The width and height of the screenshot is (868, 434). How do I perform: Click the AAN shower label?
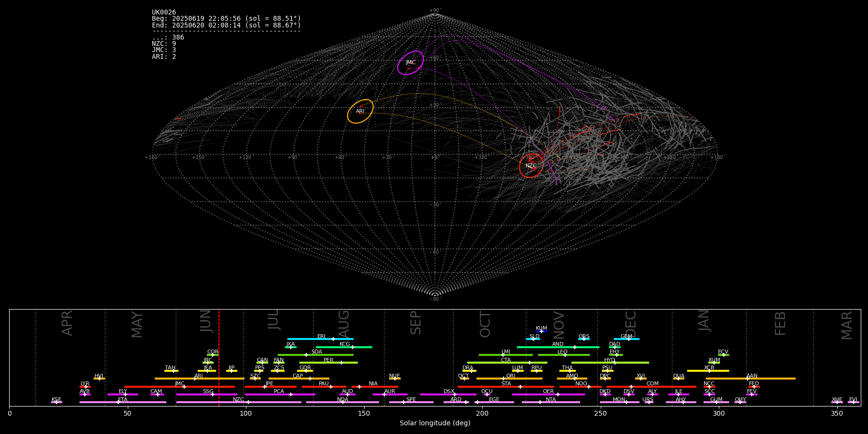pyautogui.click(x=752, y=376)
